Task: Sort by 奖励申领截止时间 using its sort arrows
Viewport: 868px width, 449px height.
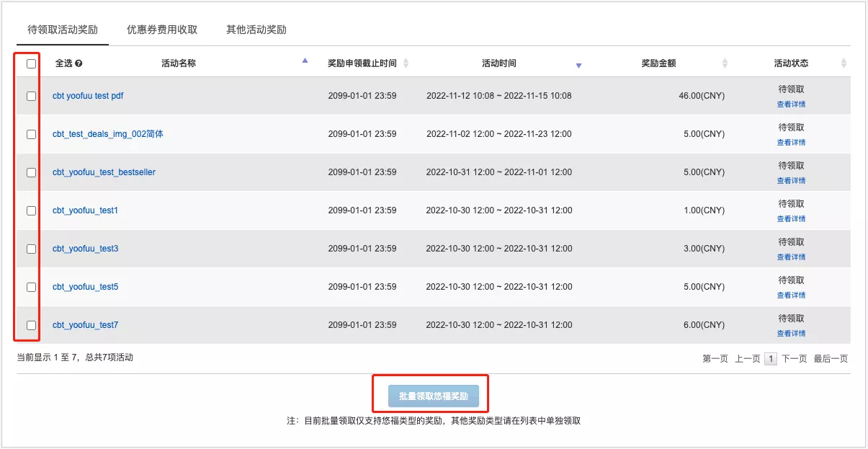Action: tap(406, 62)
